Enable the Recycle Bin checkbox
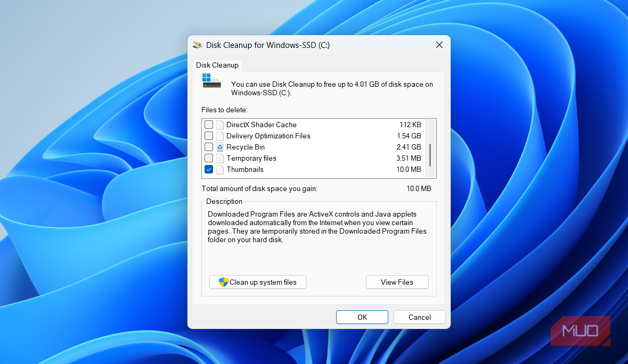Screen dimensions: 628x364 point(209,147)
